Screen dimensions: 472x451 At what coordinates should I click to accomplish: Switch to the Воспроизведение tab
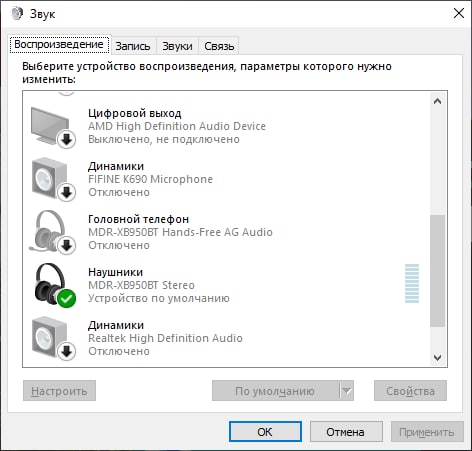coord(59,44)
